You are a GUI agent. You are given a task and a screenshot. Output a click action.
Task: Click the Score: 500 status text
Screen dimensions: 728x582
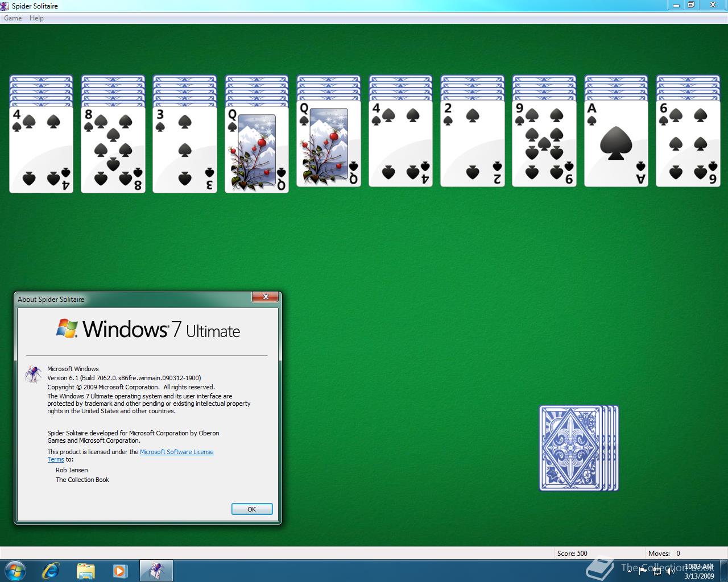[x=572, y=553]
